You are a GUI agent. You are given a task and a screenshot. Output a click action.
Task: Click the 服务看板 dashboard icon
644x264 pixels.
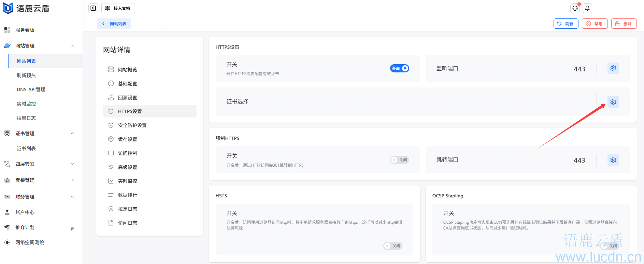(7, 30)
